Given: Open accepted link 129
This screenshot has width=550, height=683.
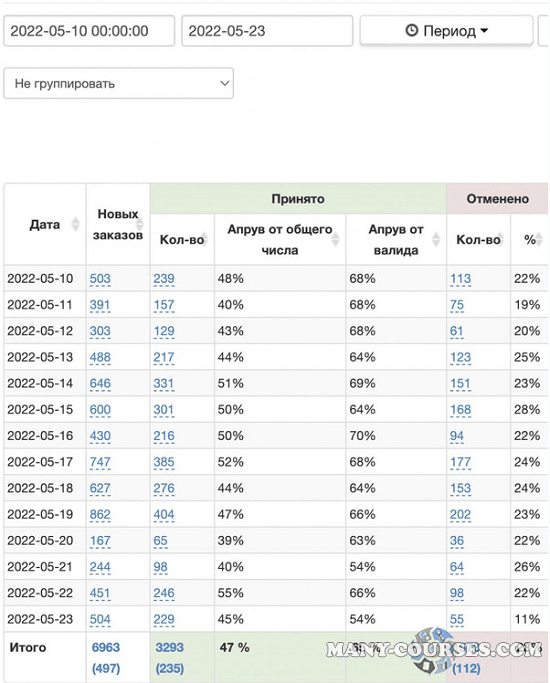Looking at the screenshot, I should (164, 331).
